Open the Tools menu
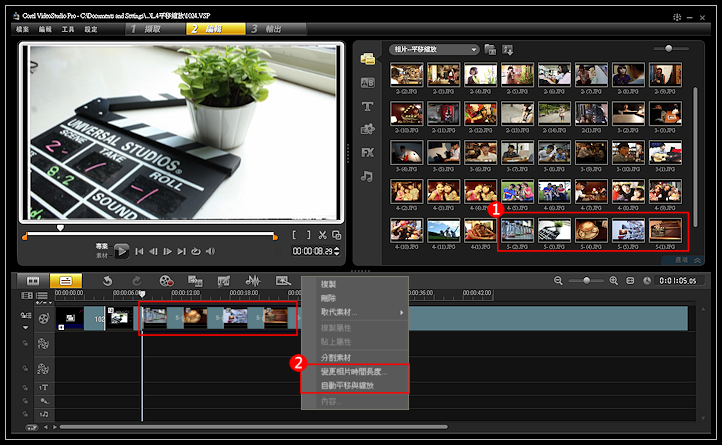This screenshot has height=445, width=722. pos(68,29)
